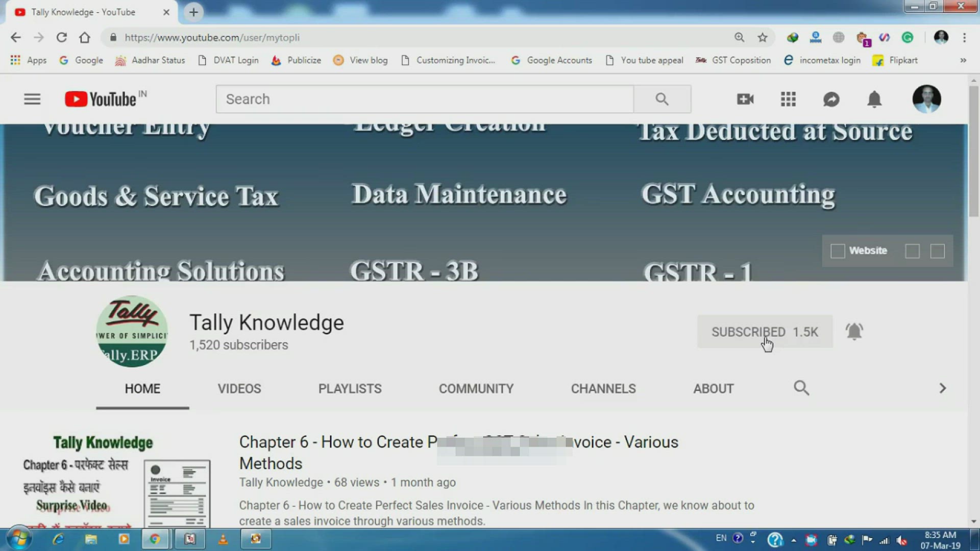
Task: Switch to the CHANNELS tab
Action: (x=603, y=388)
